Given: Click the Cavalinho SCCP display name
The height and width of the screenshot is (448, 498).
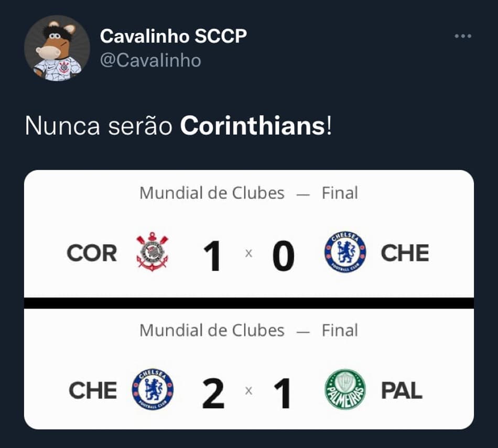Looking at the screenshot, I should [174, 36].
